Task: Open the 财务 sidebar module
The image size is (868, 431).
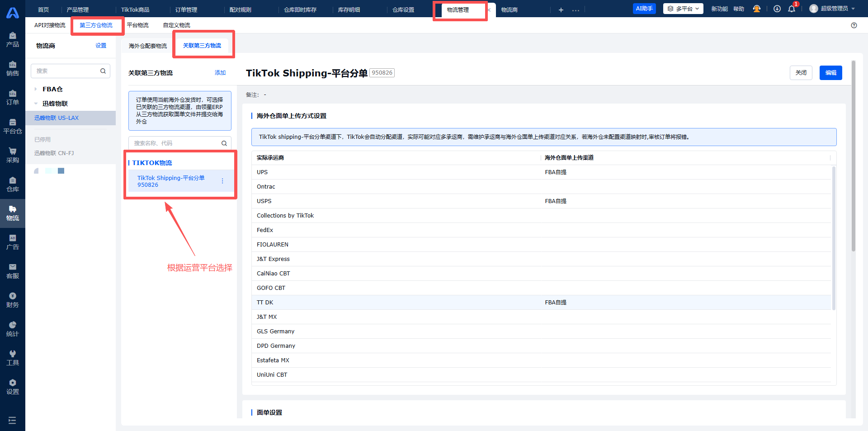Action: pyautogui.click(x=13, y=300)
